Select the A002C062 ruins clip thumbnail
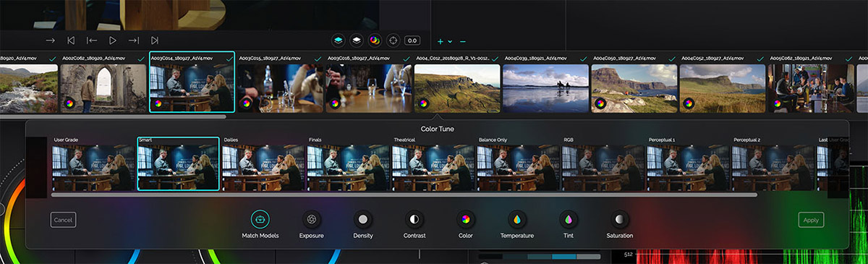This screenshot has width=868, height=264. pyautogui.click(x=103, y=88)
